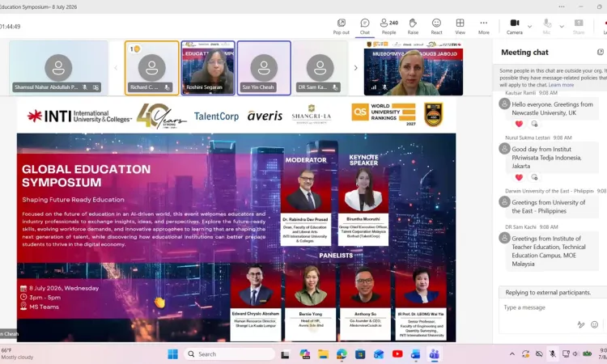Open the View layout options
This screenshot has width=607, height=364.
pyautogui.click(x=460, y=27)
